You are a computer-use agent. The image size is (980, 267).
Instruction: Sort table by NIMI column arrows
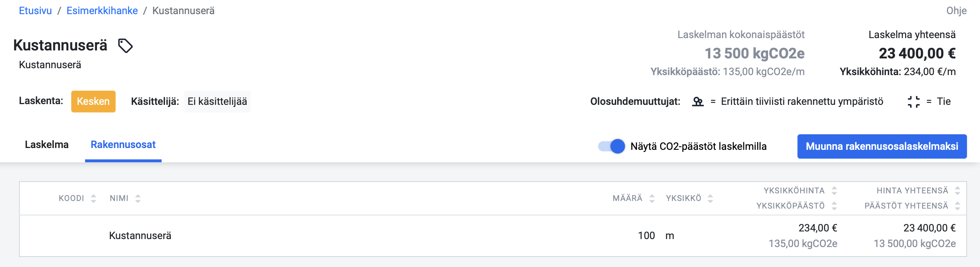pyautogui.click(x=138, y=198)
